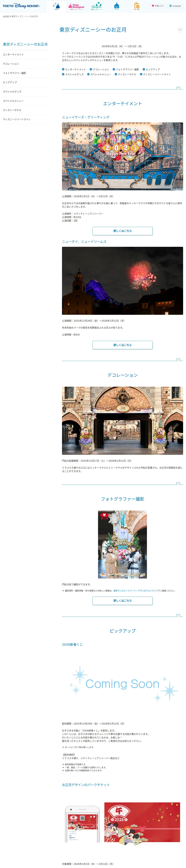Jump to ディズニーホテル anchor with chevron
This screenshot has width=186, height=868.
126,75
